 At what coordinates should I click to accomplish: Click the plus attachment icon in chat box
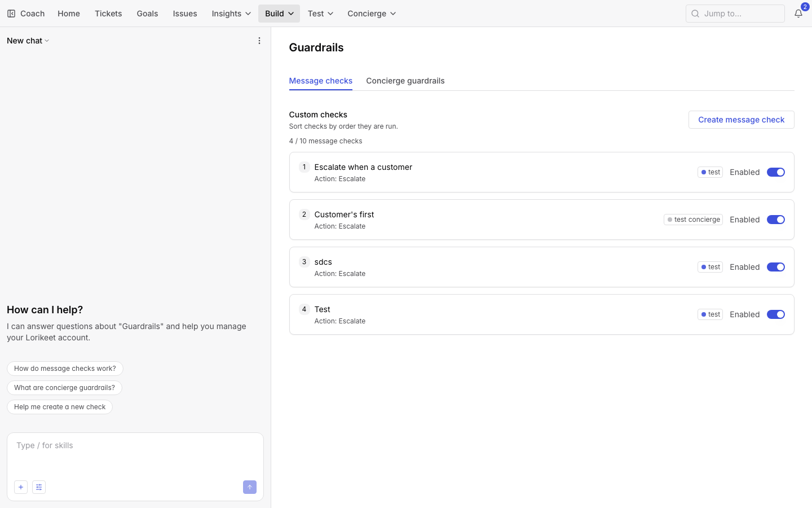pos(21,487)
